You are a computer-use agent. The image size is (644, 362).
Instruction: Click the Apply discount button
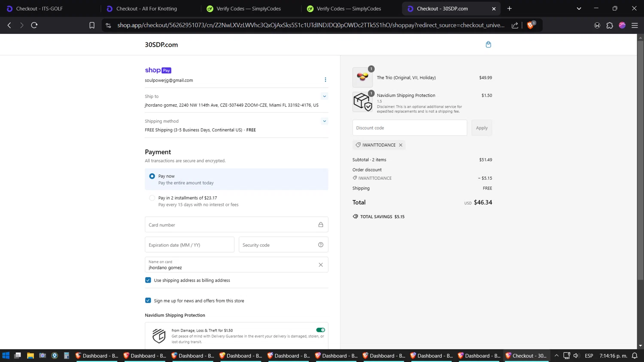(x=482, y=128)
